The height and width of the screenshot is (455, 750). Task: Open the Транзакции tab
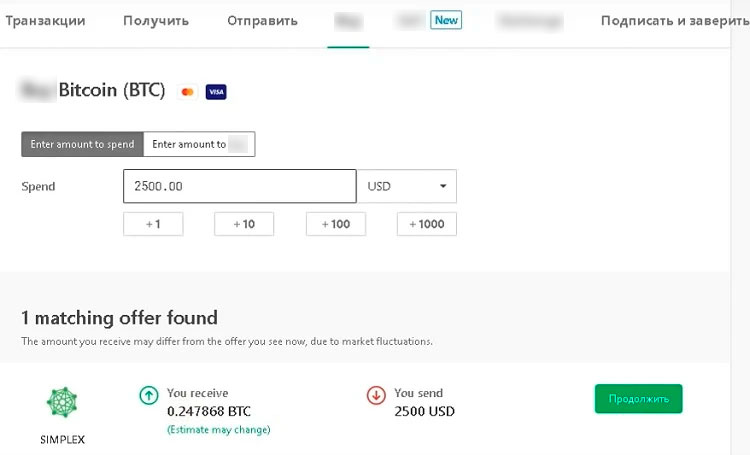pos(45,21)
